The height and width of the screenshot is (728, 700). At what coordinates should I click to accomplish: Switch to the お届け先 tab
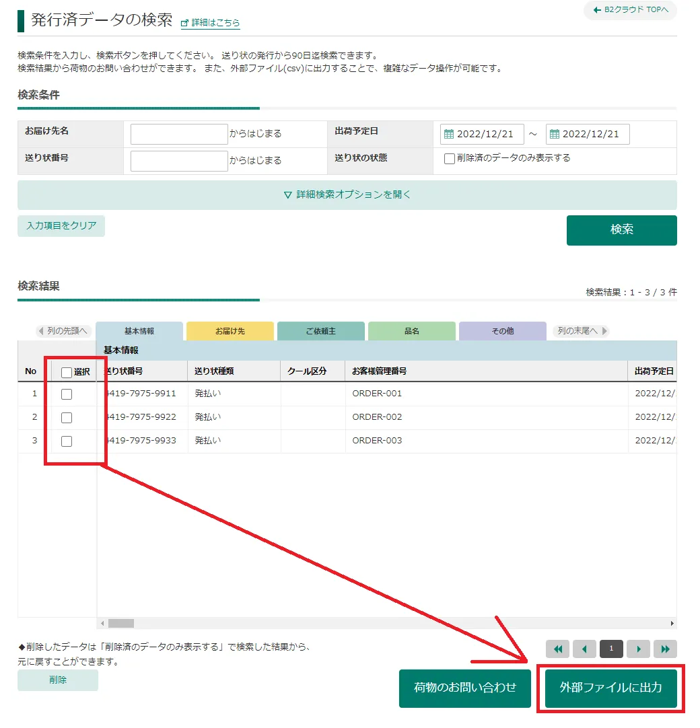(x=230, y=331)
